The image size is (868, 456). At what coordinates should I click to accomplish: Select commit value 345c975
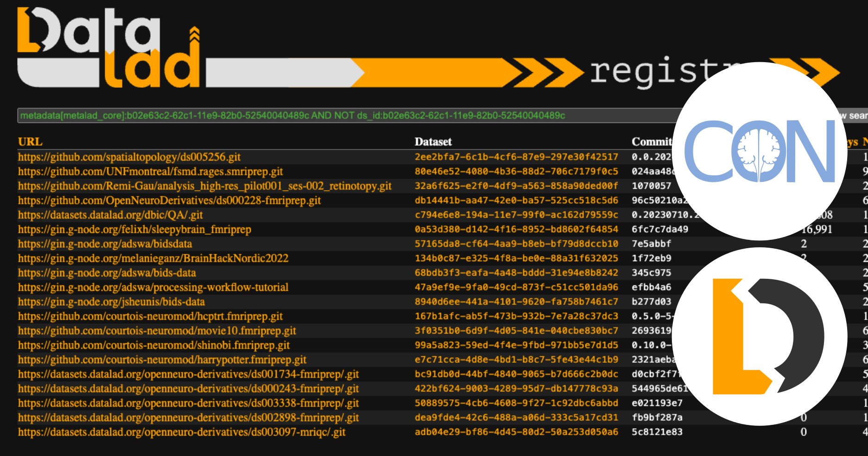click(651, 273)
